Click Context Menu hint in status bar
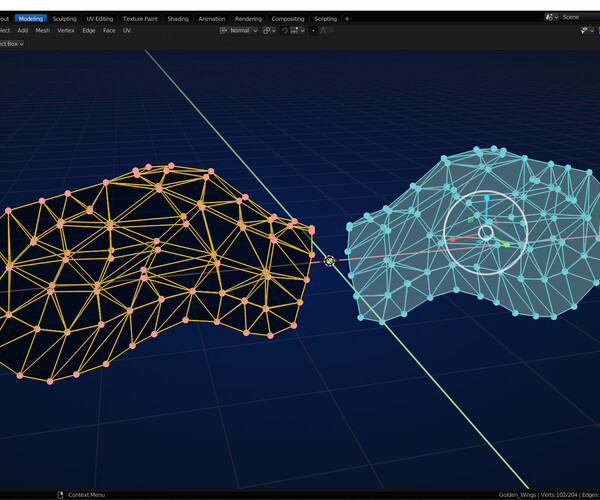 point(85,495)
